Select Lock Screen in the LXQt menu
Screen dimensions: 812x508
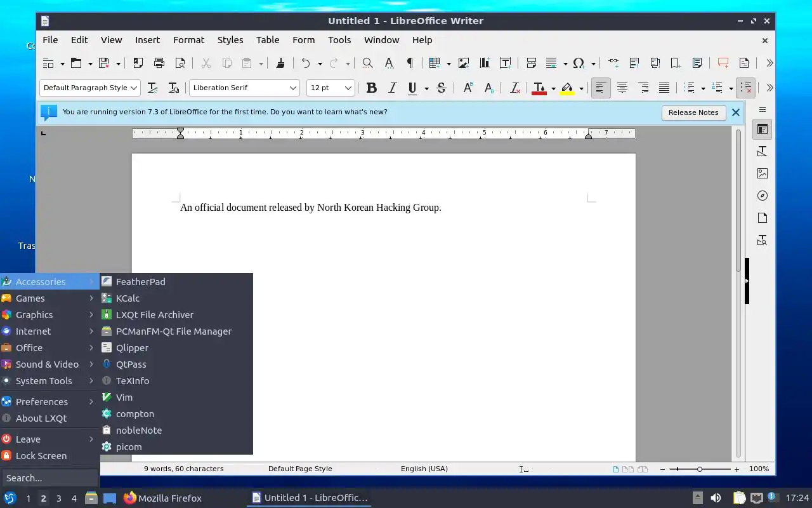pos(49,456)
